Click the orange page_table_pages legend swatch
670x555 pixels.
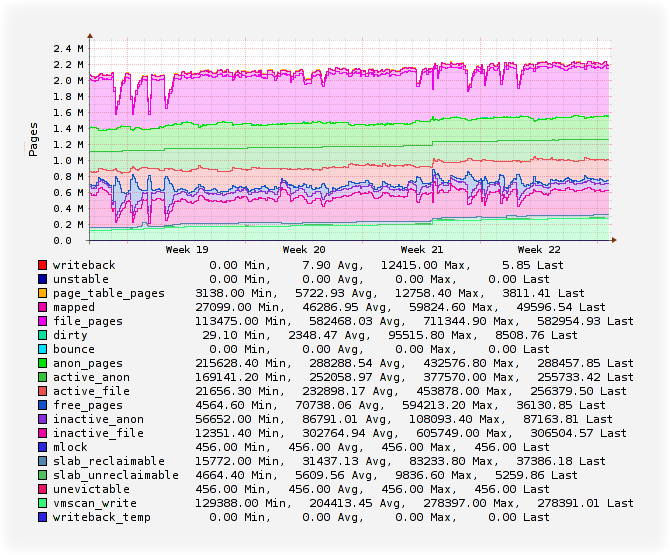42,293
